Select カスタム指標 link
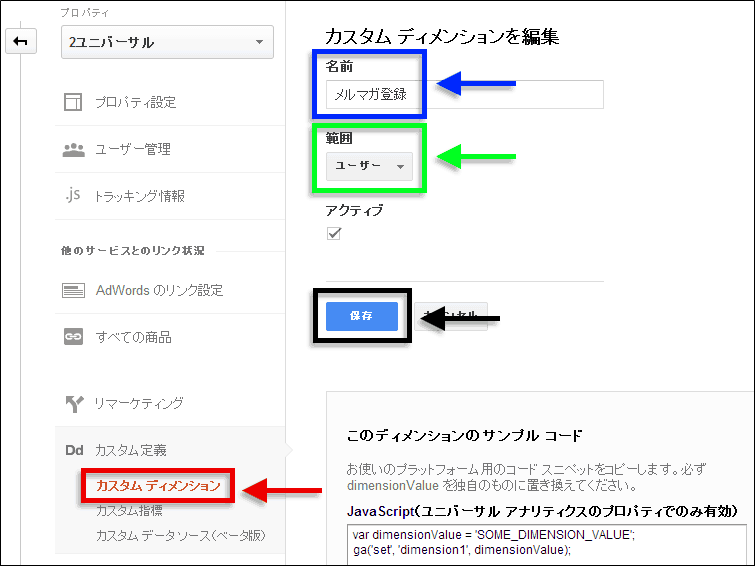 (129, 511)
